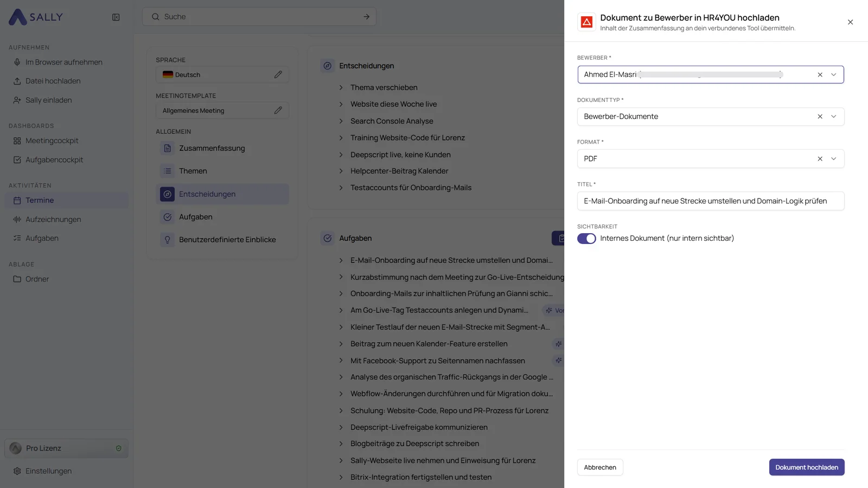Open Termine in the sidebar
The image size is (868, 488).
tap(67, 201)
